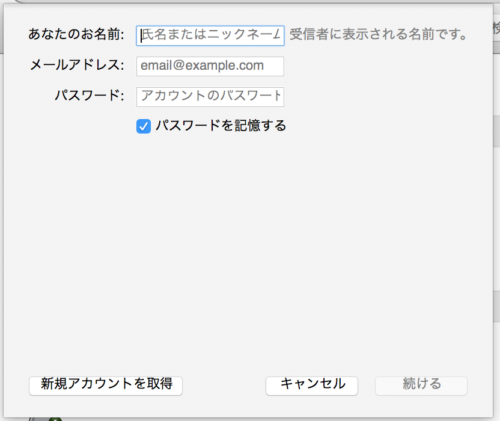Click the green icon peeking below the dialog
The height and width of the screenshot is (421, 500).
click(56, 419)
